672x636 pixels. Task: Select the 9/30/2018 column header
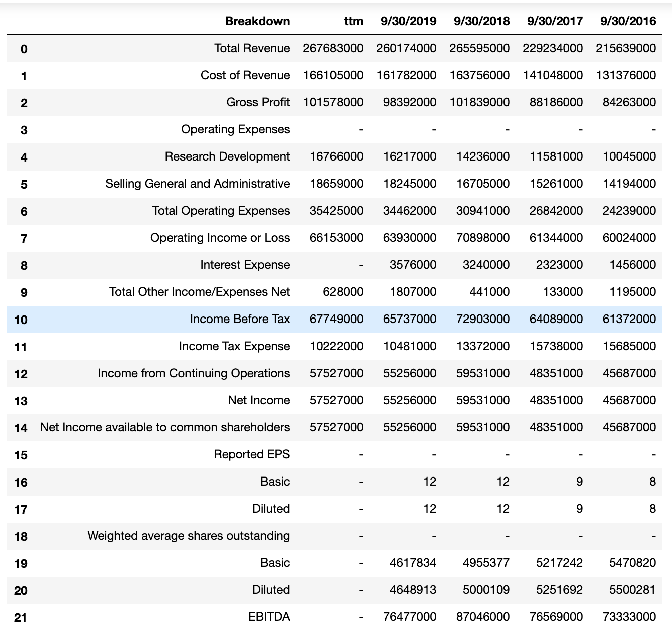point(481,21)
